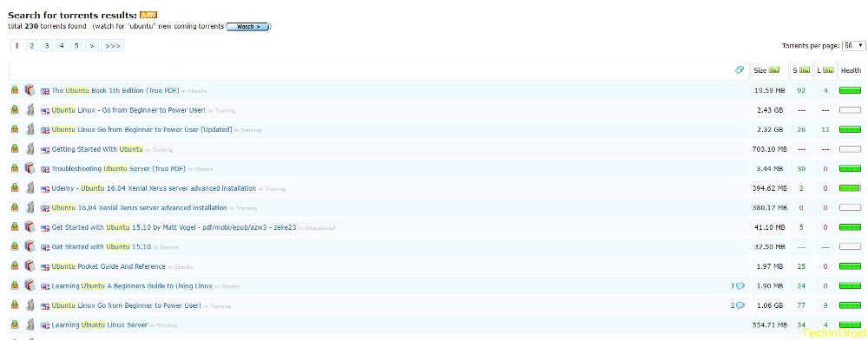The height and width of the screenshot is (340, 868).
Task: Open Torrents per page dropdown
Action: click(853, 46)
